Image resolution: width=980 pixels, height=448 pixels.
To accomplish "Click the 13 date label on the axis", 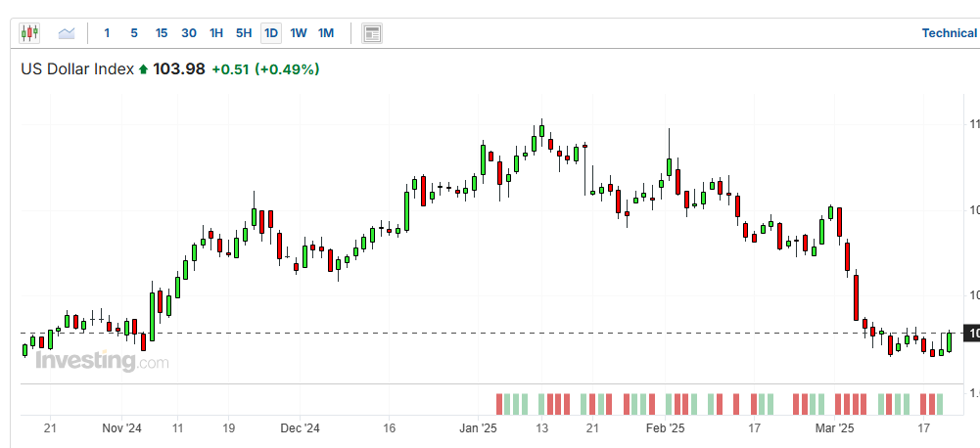I will click(x=541, y=428).
